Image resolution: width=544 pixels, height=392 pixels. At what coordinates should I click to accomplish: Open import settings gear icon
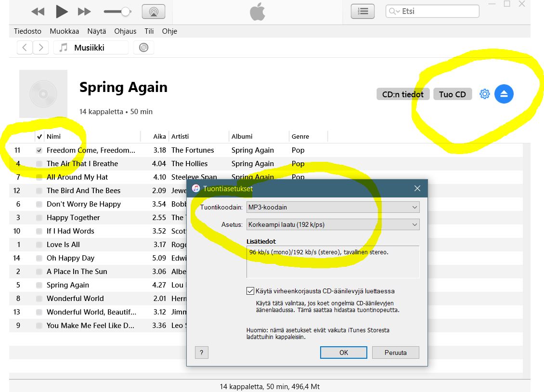tap(484, 94)
